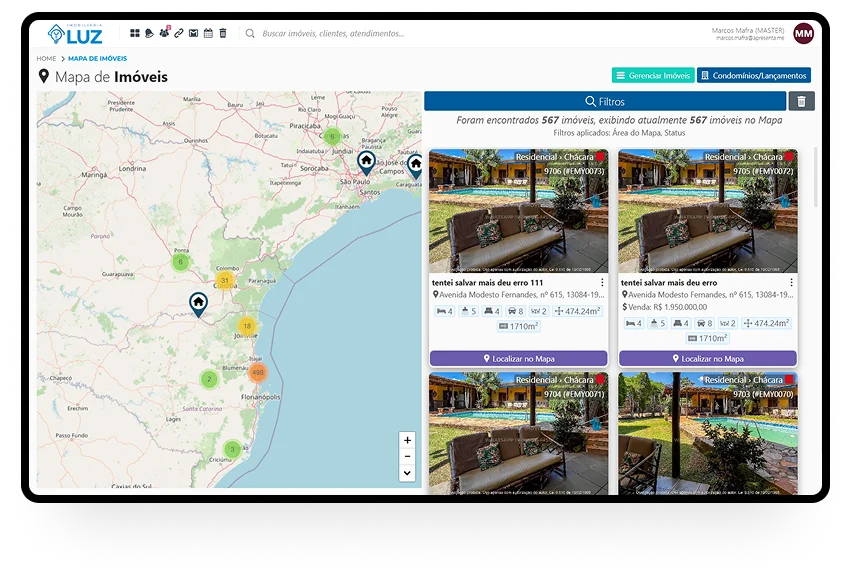Click the 1710m² area tag on property 9706
Image resolution: width=851 pixels, height=579 pixels.
coord(518,326)
